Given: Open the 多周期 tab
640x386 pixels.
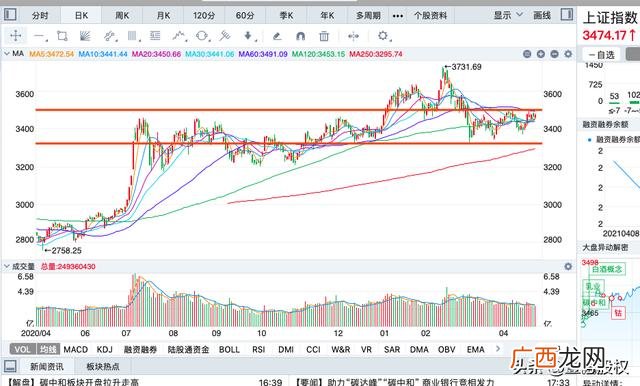Looking at the screenshot, I should click(368, 16).
